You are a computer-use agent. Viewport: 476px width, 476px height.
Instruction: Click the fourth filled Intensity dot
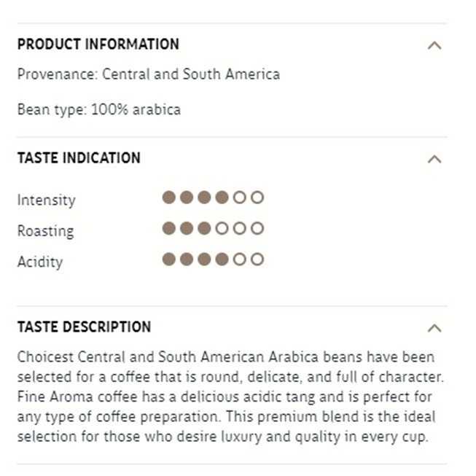222,198
